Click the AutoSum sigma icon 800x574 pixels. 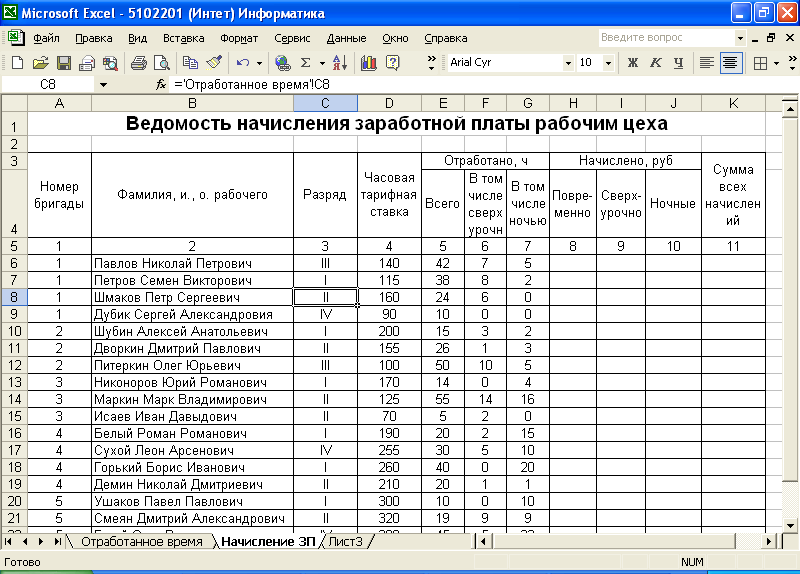[306, 63]
